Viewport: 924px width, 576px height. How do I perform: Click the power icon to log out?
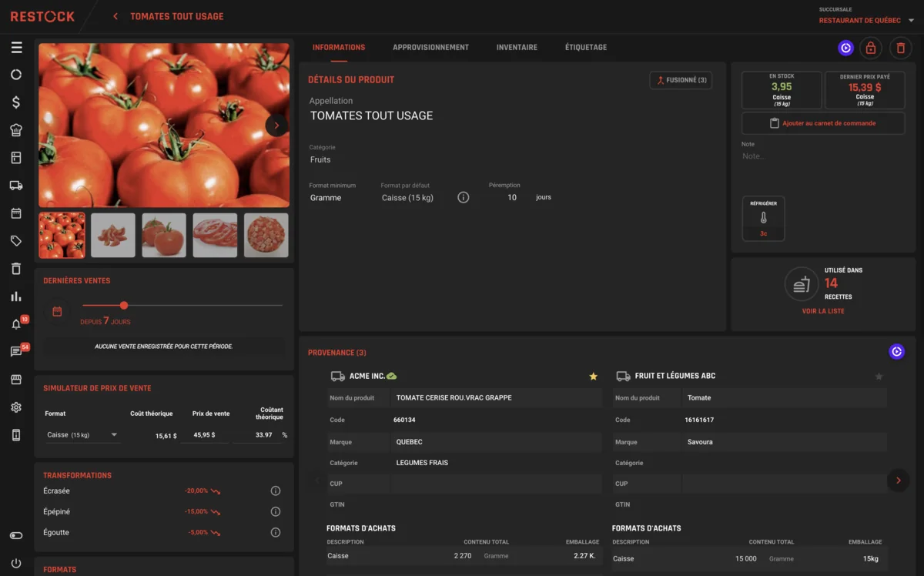16,563
